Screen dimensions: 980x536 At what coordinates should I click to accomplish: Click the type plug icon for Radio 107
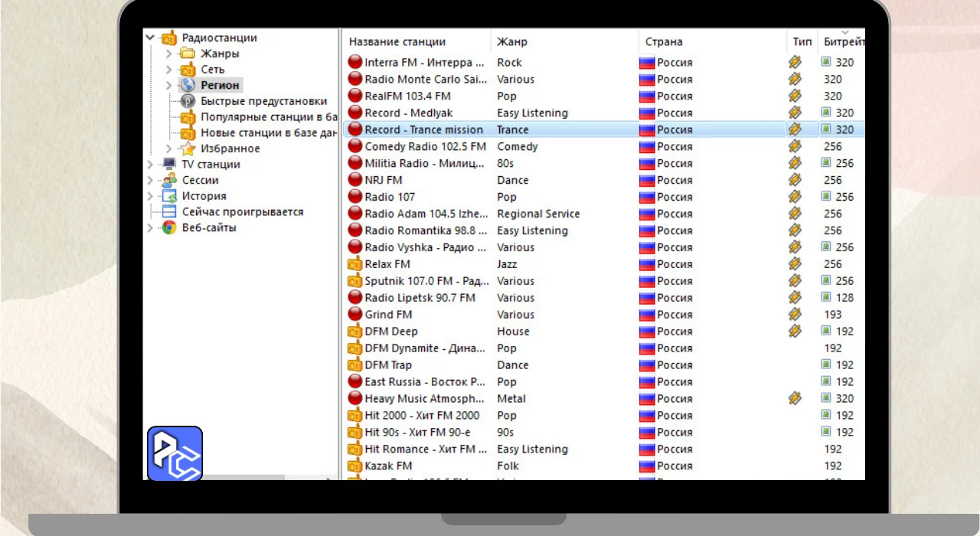click(x=795, y=197)
